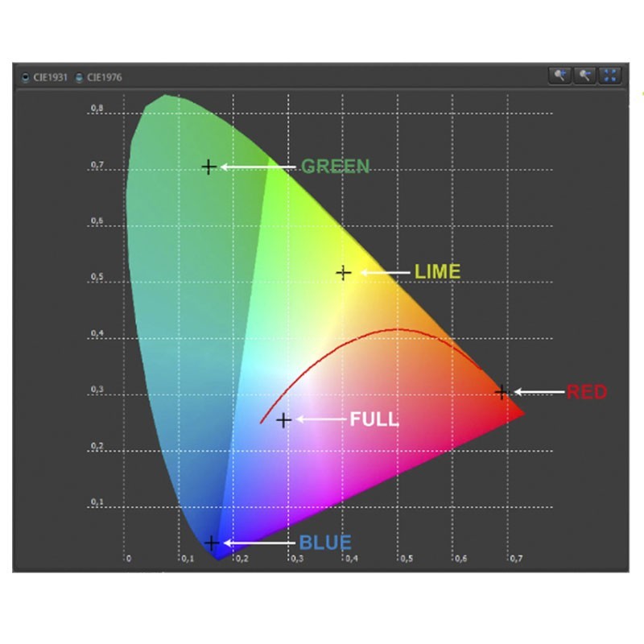644x644 pixels.
Task: Click the zoom out magnifier icon
Action: (x=584, y=76)
